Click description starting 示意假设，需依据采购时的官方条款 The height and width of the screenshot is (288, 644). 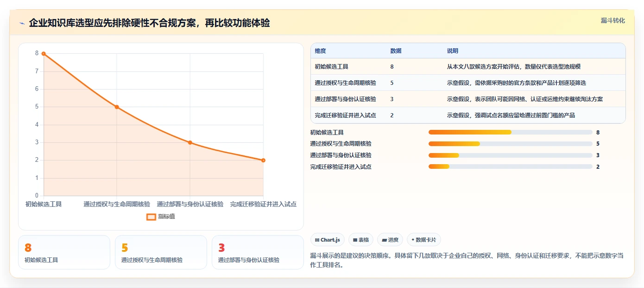pos(517,83)
